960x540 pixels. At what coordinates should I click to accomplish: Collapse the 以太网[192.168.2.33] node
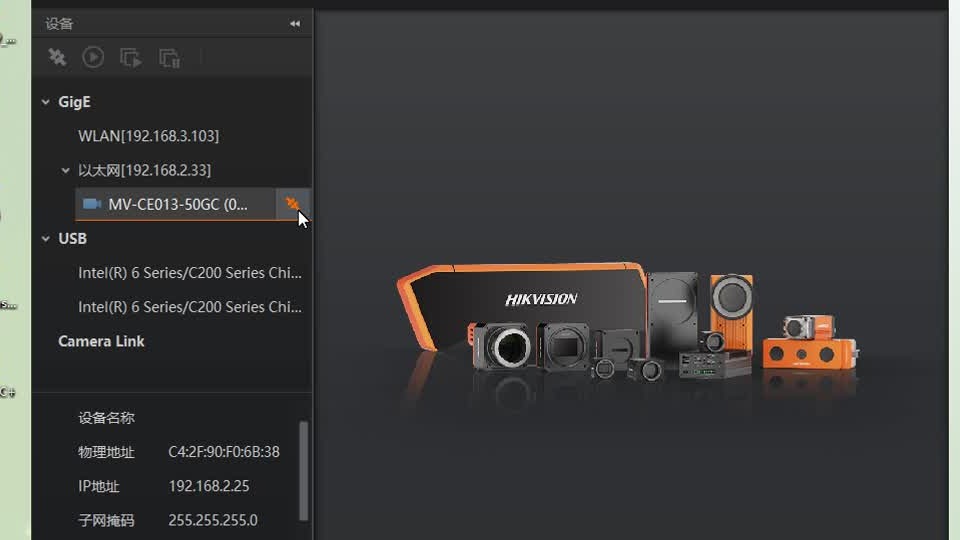(66, 170)
